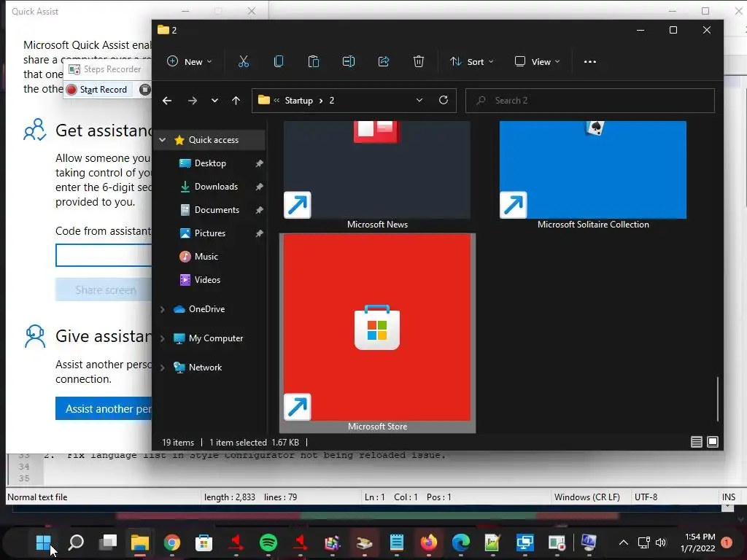This screenshot has width=747, height=560.
Task: Click the notification badge in the tray
Action: pyautogui.click(x=727, y=542)
